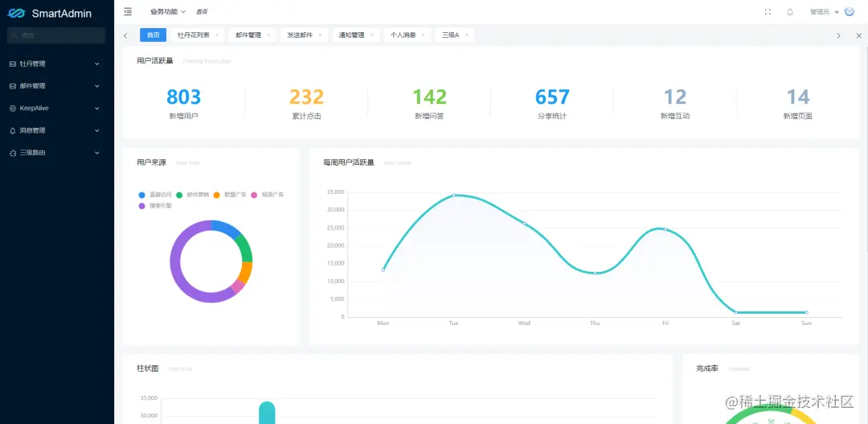Switch to the 个人消息 tab
The image size is (868, 424).
click(403, 35)
